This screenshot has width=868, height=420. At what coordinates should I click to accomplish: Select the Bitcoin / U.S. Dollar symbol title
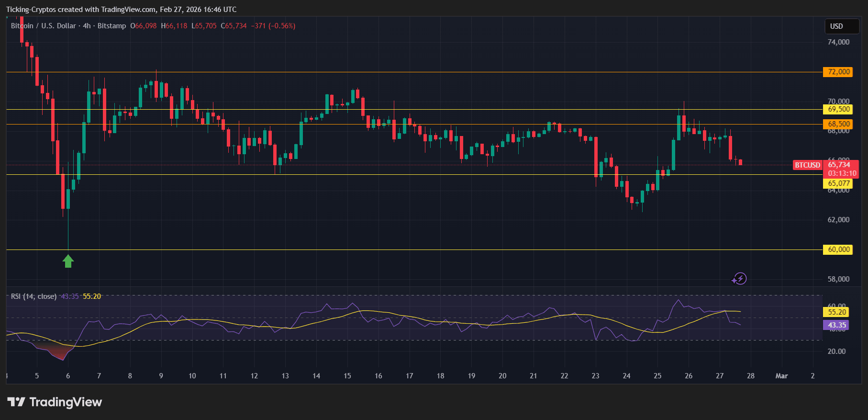coord(44,26)
